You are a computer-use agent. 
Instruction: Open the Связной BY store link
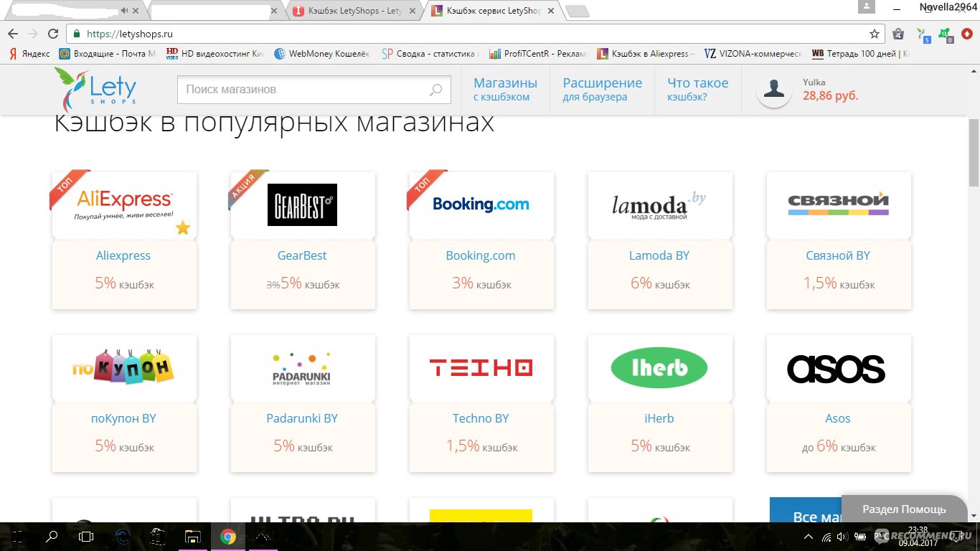click(838, 255)
